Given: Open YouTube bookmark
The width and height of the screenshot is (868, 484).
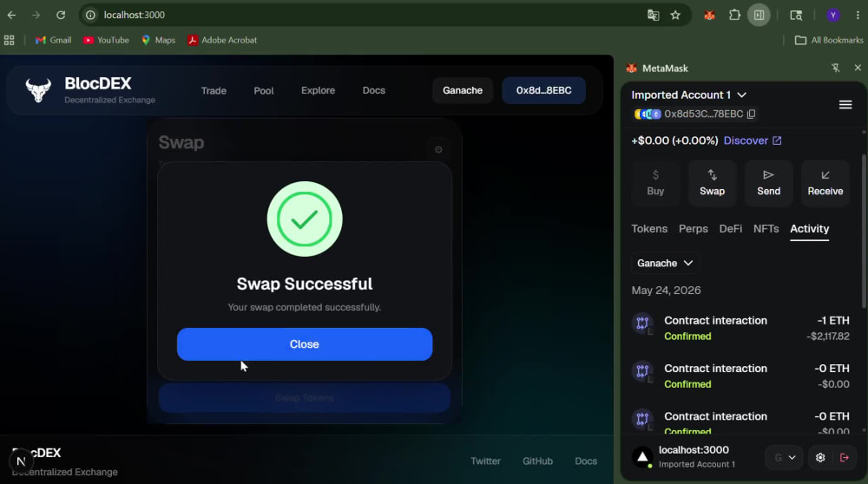Looking at the screenshot, I should tap(106, 40).
